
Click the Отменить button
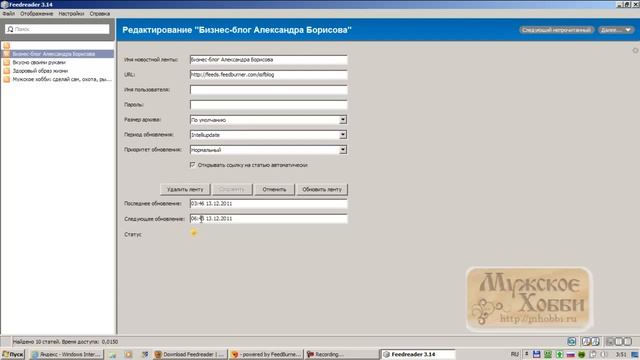point(274,189)
